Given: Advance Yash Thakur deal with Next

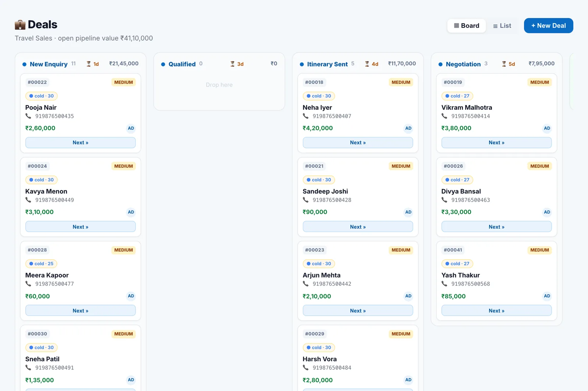Looking at the screenshot, I should click(x=496, y=311).
